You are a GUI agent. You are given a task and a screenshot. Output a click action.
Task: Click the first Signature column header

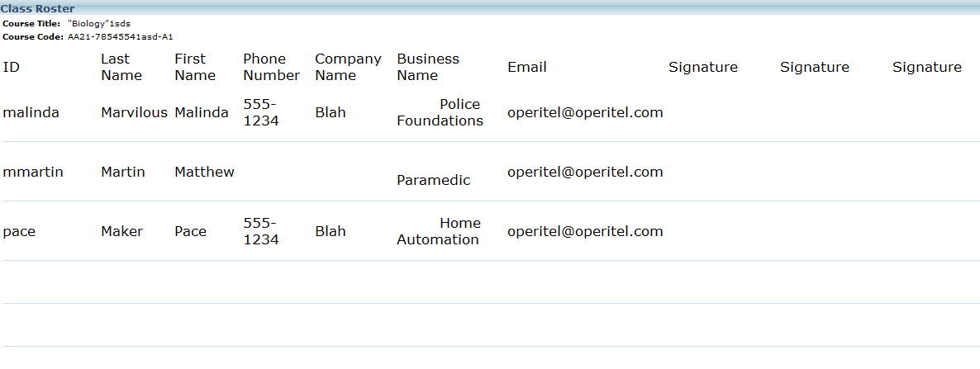(x=703, y=67)
